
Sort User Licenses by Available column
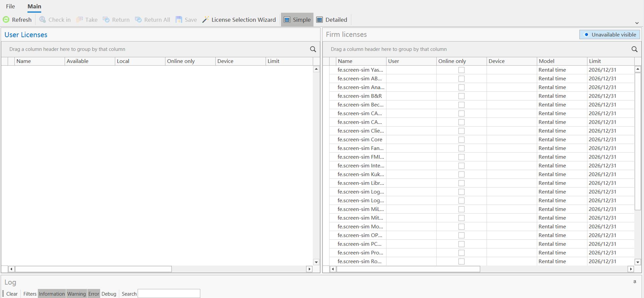(x=90, y=61)
